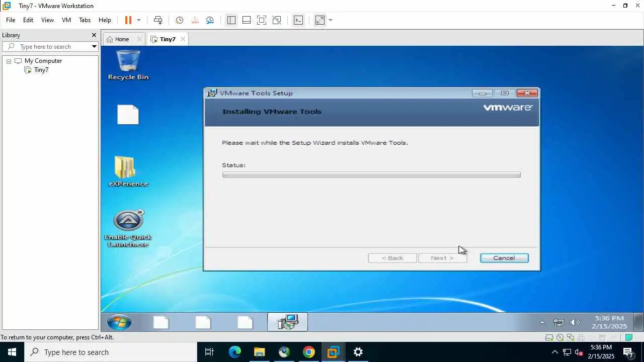Switch to Unity mode icon

[277, 20]
